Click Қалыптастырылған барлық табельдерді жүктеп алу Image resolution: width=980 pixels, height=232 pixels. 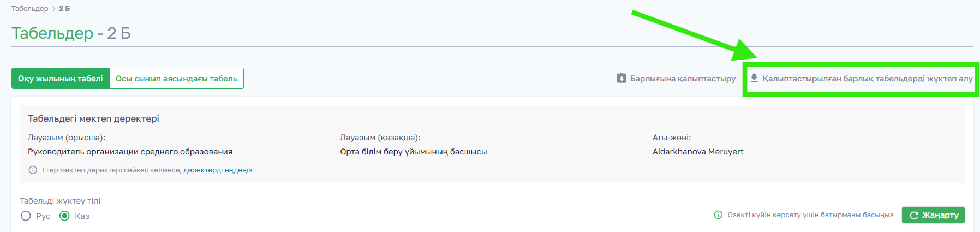(x=867, y=79)
